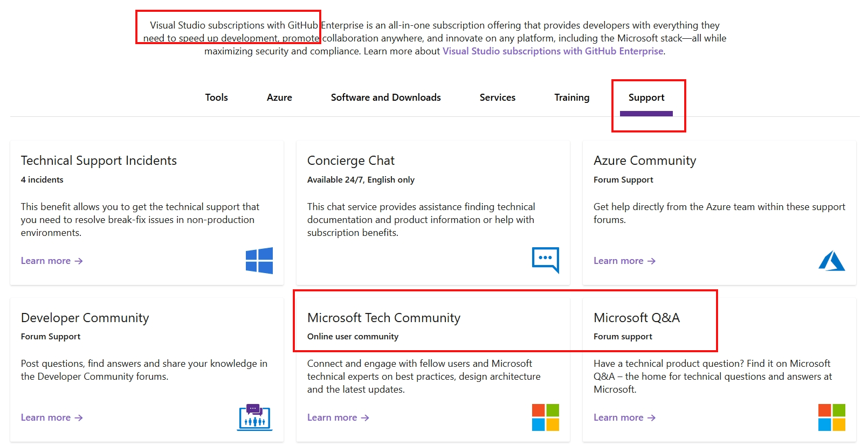Click 'Forum support' under Microsoft Q&A
Screen dimensions: 868x446
click(623, 337)
